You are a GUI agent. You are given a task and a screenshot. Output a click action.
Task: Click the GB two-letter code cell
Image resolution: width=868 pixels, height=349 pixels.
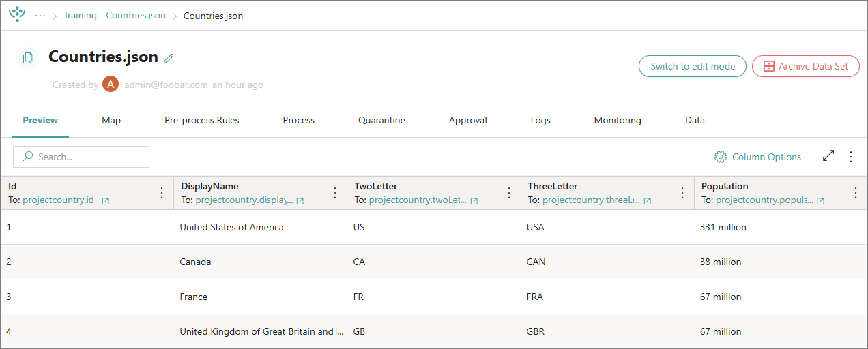[x=434, y=331]
